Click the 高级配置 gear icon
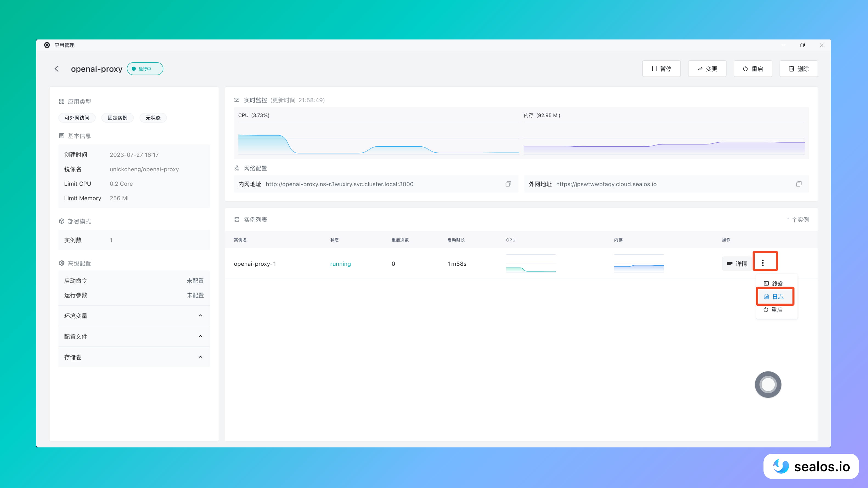Screen dimensions: 868x488 click(x=62, y=263)
